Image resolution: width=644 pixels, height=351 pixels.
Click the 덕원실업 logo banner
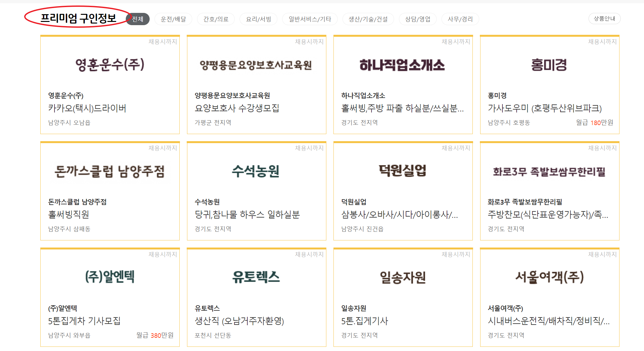(402, 171)
